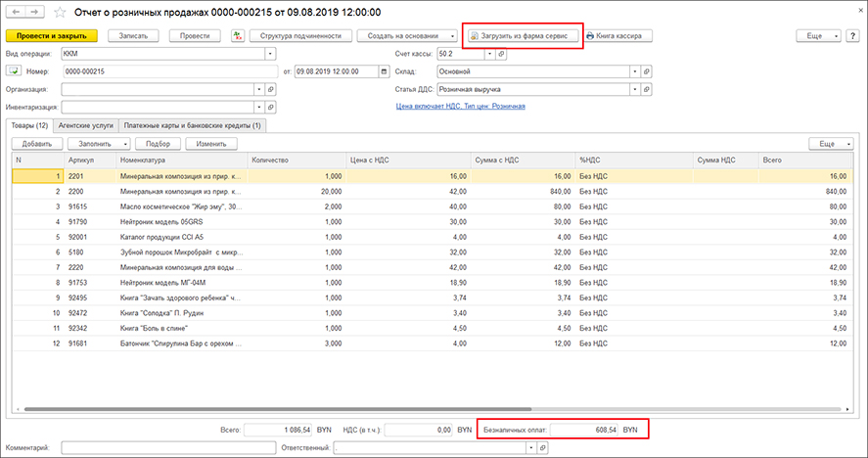Click the Провести и закрыть button

[x=53, y=35]
